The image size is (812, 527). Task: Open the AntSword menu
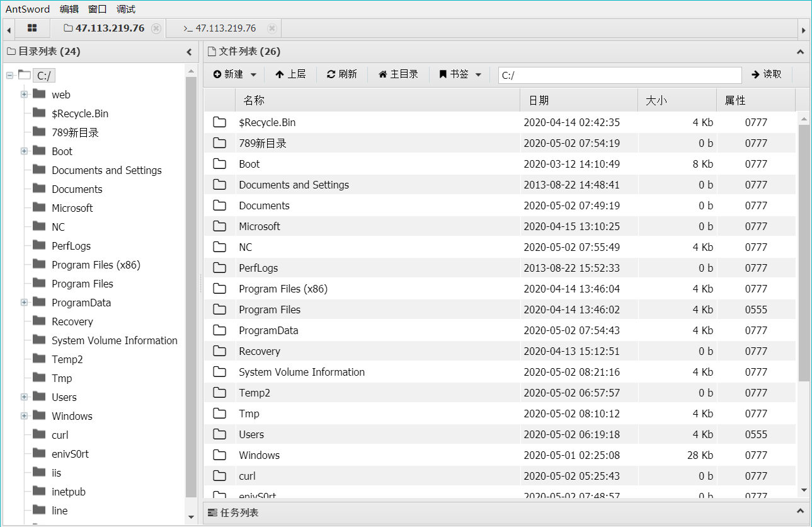pos(28,9)
